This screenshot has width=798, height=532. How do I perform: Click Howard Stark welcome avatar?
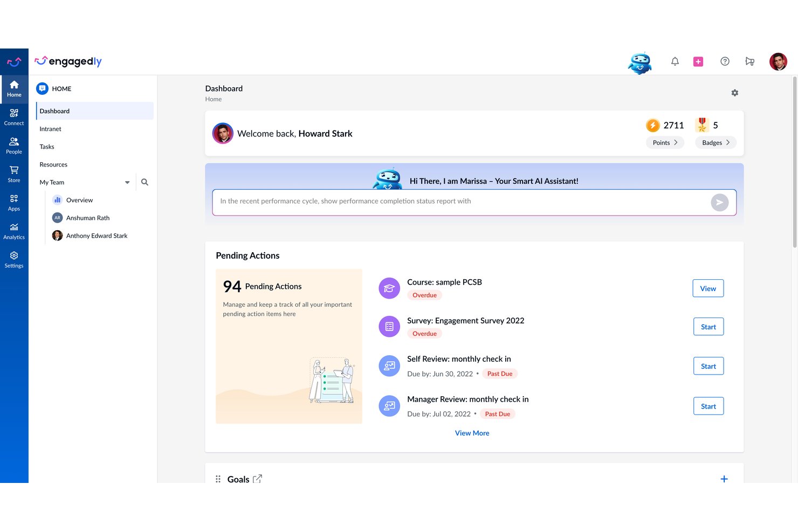coord(223,133)
